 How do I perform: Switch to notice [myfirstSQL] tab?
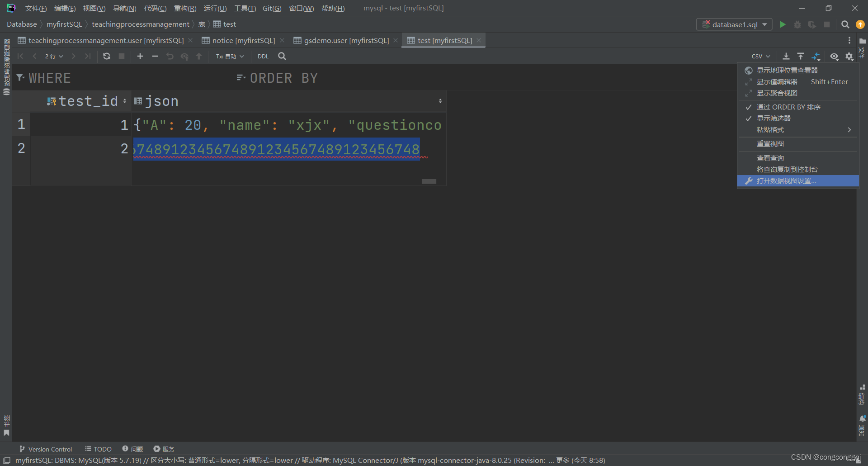click(243, 40)
